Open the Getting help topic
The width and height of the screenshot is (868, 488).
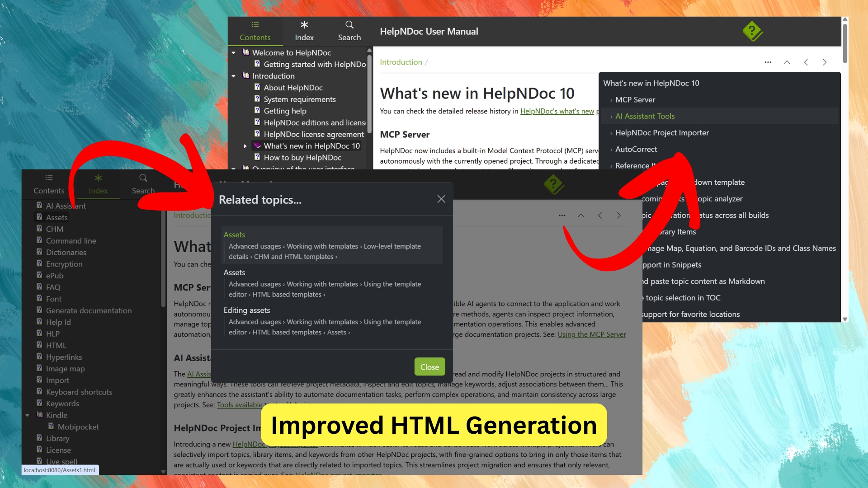[285, 111]
